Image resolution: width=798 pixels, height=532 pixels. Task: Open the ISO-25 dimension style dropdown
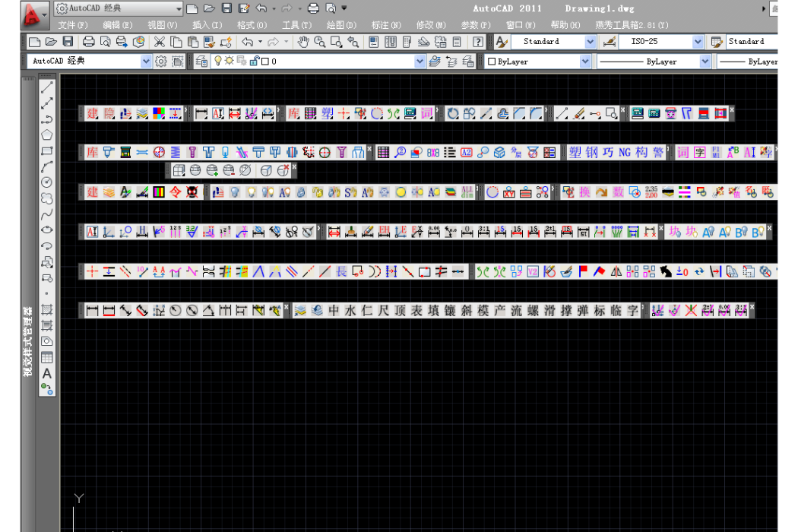[x=698, y=42]
